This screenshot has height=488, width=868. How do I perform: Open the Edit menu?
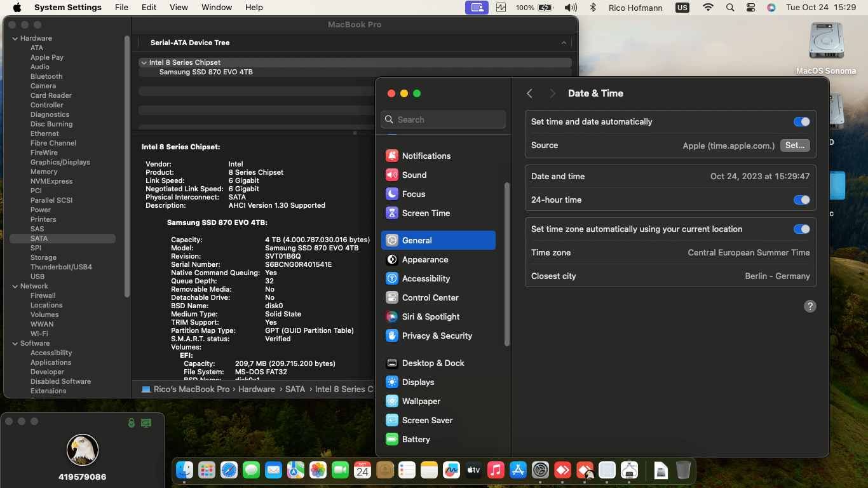pyautogui.click(x=149, y=8)
